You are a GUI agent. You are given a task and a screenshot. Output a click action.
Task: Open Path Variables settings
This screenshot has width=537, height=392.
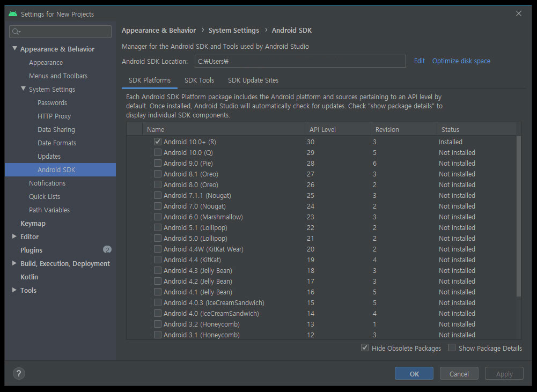pyautogui.click(x=49, y=210)
